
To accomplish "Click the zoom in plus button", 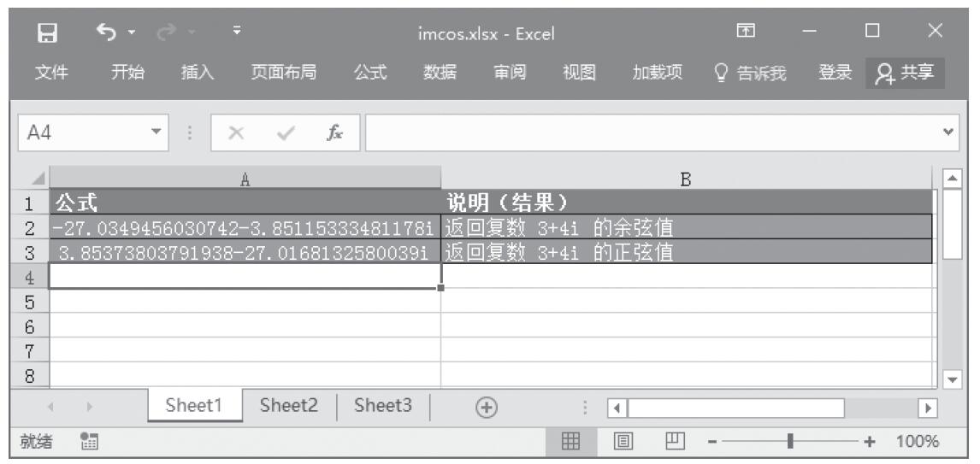I will click(x=870, y=443).
